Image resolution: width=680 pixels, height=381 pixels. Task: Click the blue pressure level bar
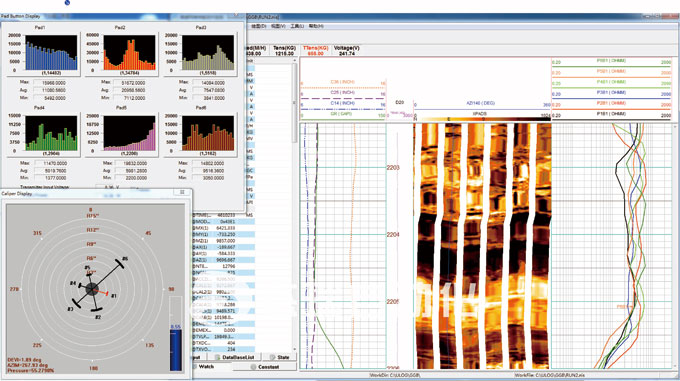(176, 350)
